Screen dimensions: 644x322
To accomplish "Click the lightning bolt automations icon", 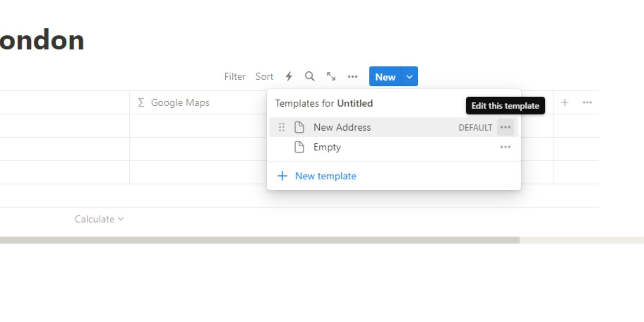I will [289, 77].
